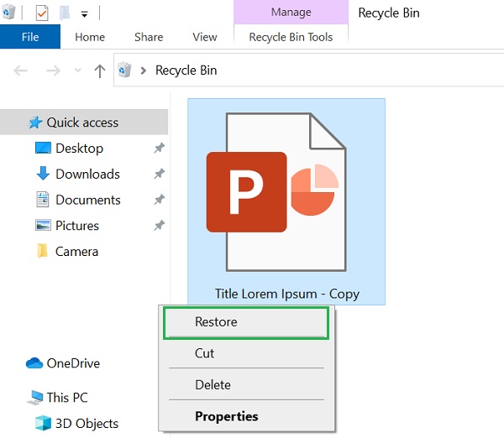This screenshot has height=438, width=504.
Task: Click the yellow Camera folder icon
Action: coord(42,251)
